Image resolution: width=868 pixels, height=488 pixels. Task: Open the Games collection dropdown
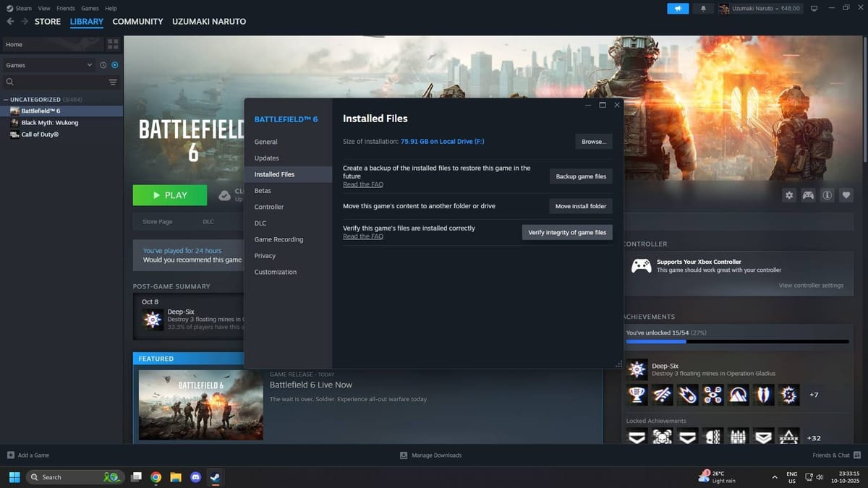(x=48, y=64)
